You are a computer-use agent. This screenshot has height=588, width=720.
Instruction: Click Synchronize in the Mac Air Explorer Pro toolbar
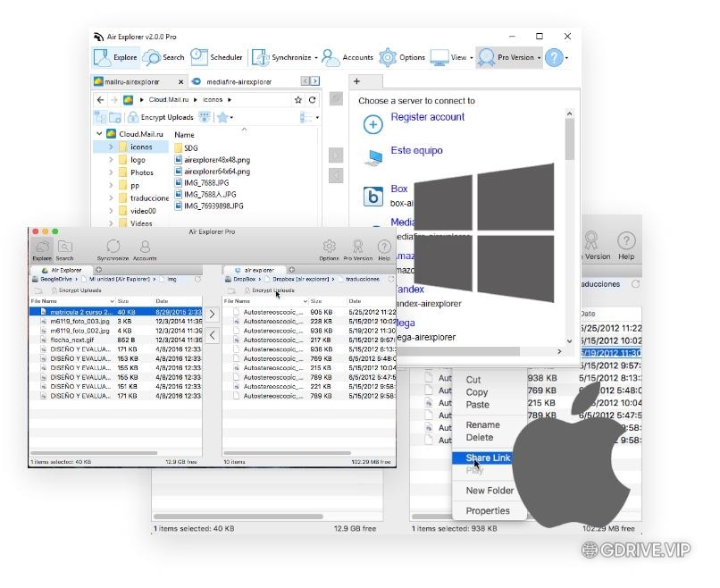point(113,250)
